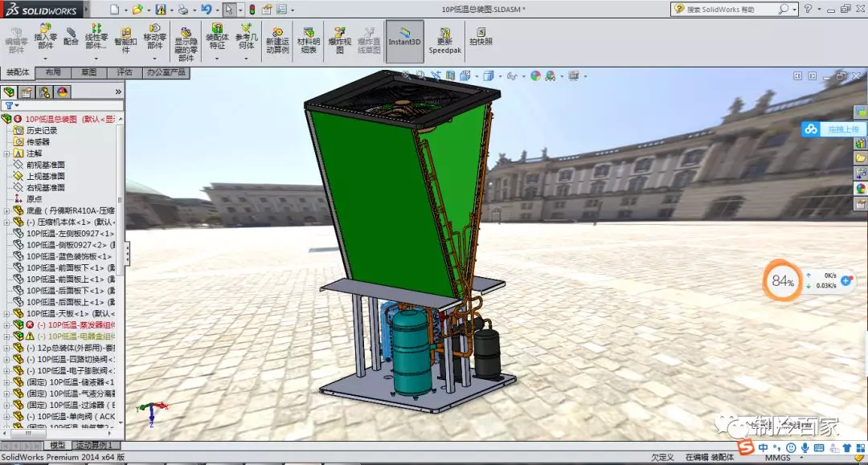Click Show Hidden Components (显示隐藏的零部件)
The width and height of the screenshot is (868, 465).
click(x=186, y=44)
